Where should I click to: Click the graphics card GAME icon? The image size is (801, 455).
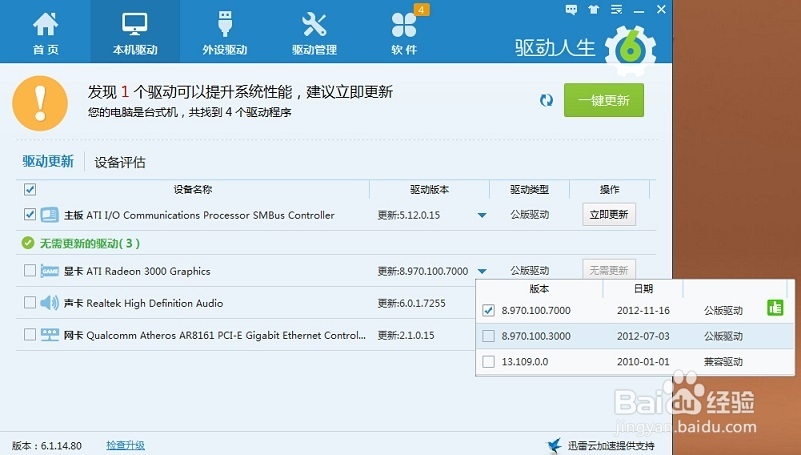pos(50,271)
